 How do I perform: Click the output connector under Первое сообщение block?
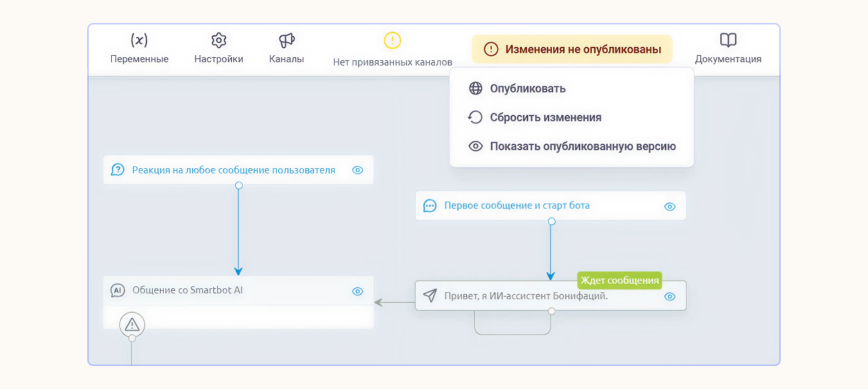tap(551, 221)
